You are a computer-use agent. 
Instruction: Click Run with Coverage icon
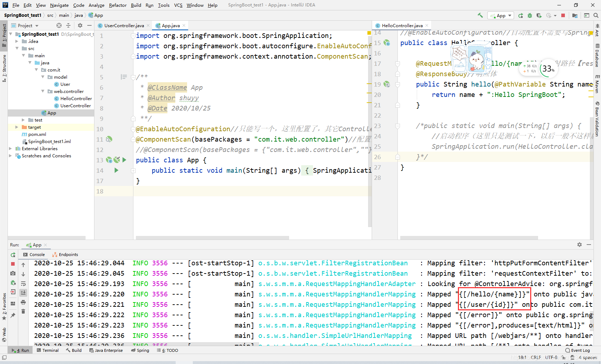539,15
